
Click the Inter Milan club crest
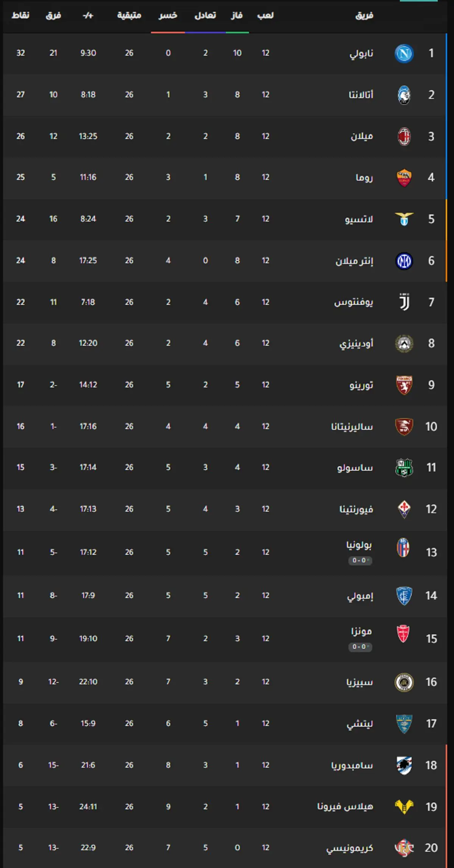(404, 261)
